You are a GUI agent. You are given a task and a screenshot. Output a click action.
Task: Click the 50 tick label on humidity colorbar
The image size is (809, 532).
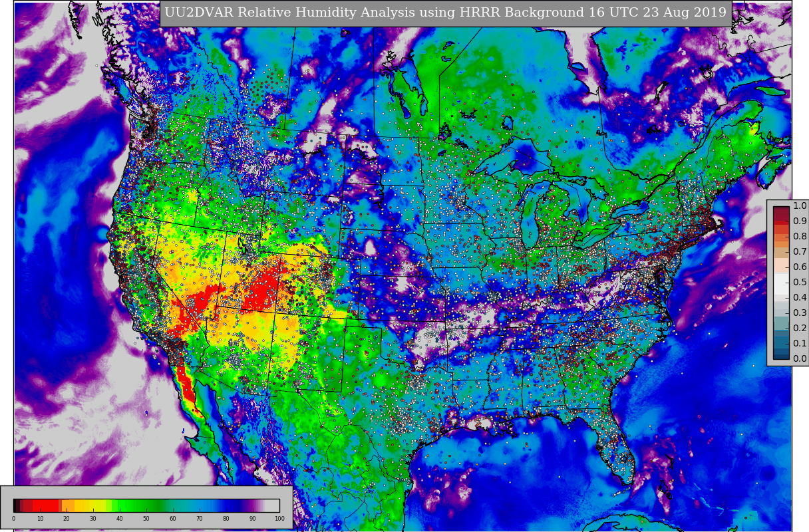tap(146, 519)
